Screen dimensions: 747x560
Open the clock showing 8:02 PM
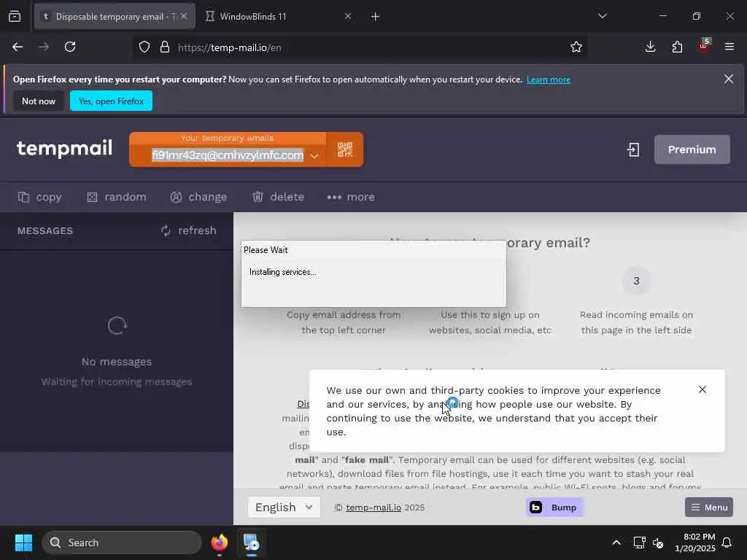click(695, 542)
